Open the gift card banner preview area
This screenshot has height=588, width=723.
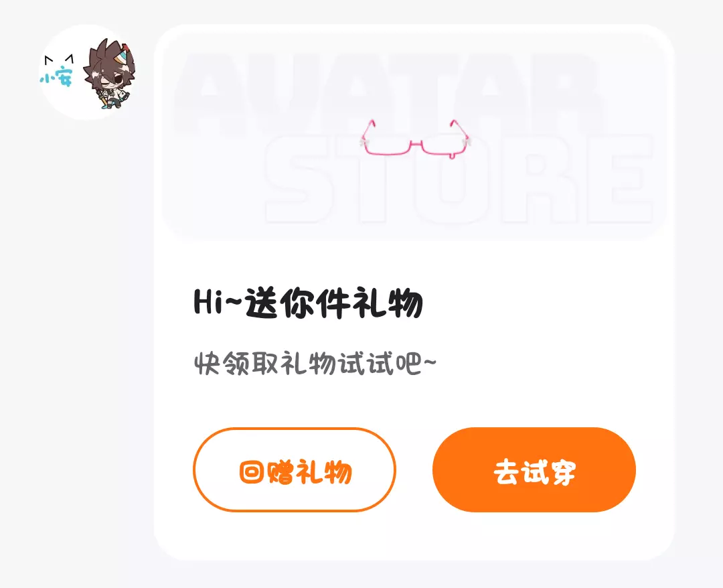click(414, 134)
